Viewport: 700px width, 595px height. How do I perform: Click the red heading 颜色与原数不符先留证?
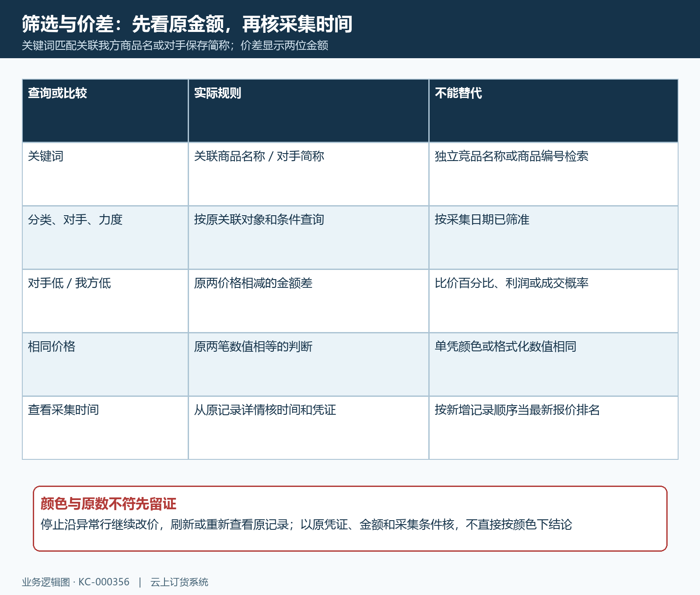(108, 504)
